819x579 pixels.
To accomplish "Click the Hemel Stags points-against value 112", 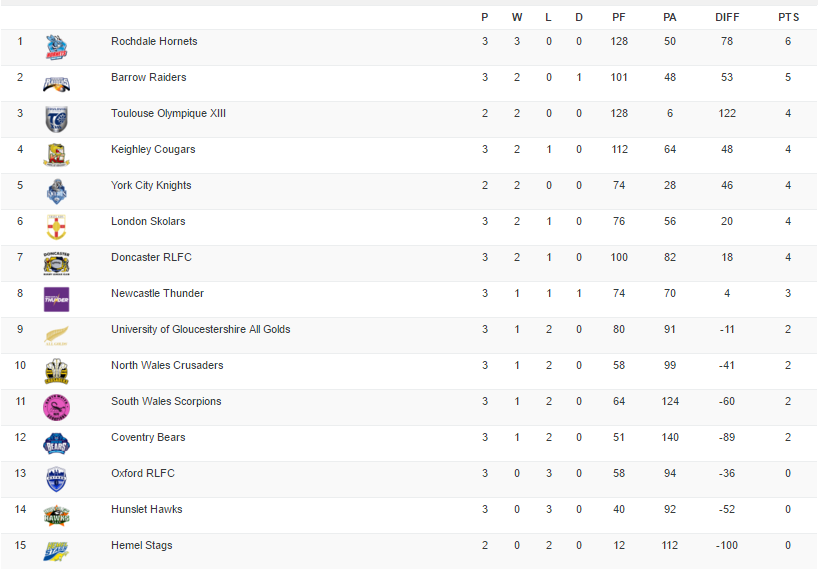I will [x=670, y=545].
